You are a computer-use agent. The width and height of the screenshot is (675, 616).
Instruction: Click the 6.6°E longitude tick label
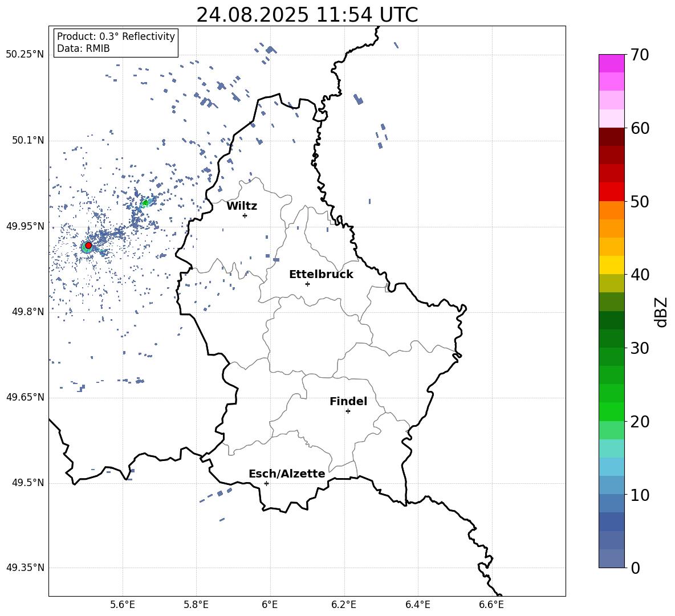click(x=491, y=605)
